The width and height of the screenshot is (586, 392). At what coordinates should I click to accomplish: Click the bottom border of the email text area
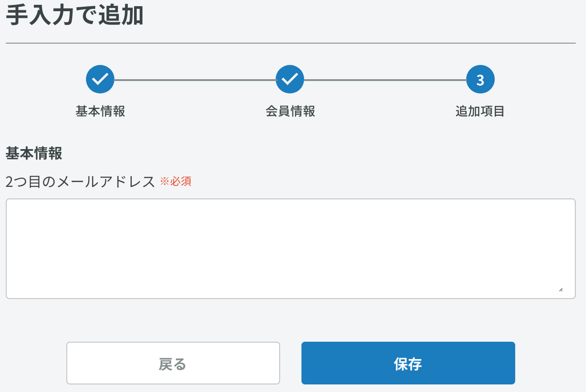coord(291,299)
